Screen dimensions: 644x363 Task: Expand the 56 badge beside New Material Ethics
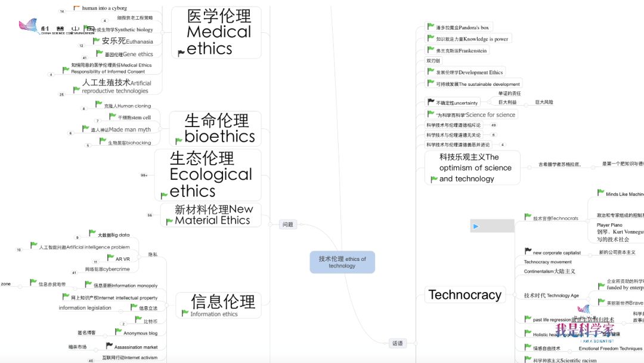tap(150, 215)
